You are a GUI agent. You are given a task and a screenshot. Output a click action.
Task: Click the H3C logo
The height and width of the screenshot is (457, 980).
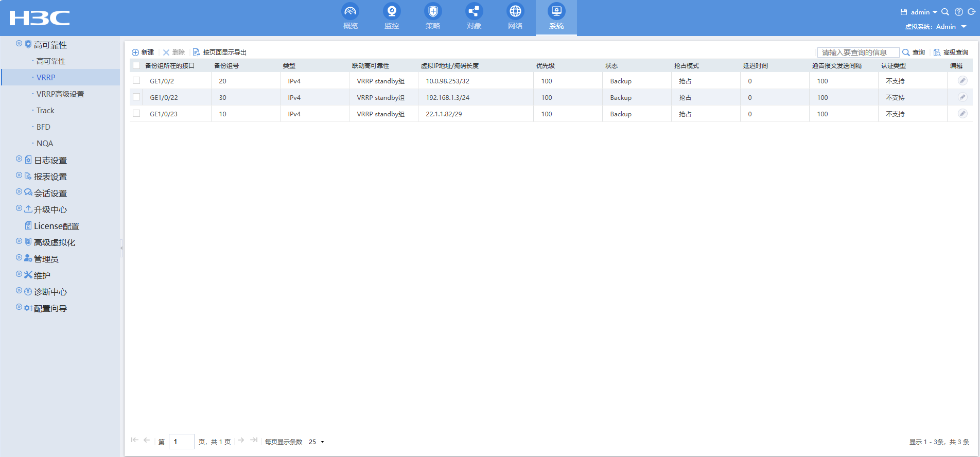[40, 18]
